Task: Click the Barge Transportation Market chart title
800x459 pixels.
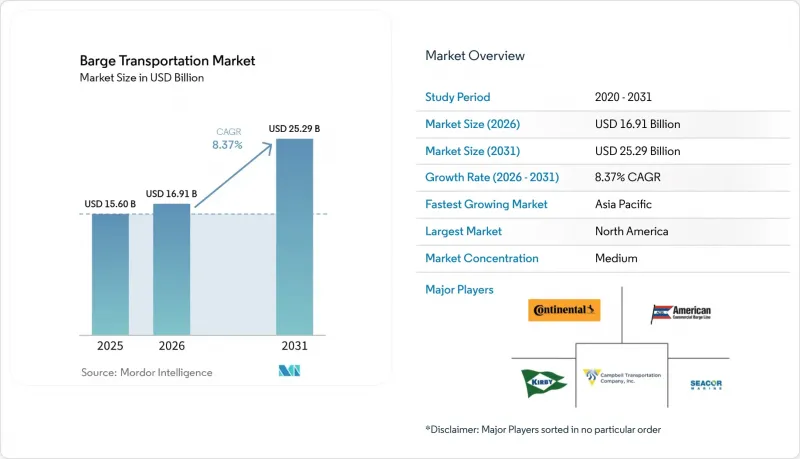Action: coord(167,61)
